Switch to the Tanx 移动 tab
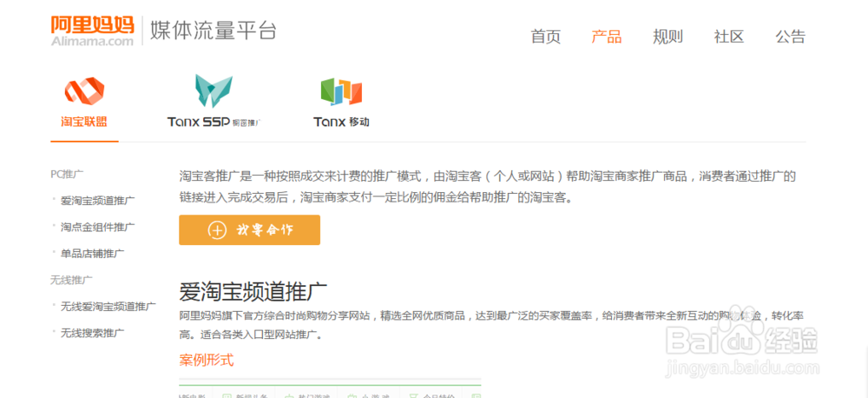 (x=341, y=122)
